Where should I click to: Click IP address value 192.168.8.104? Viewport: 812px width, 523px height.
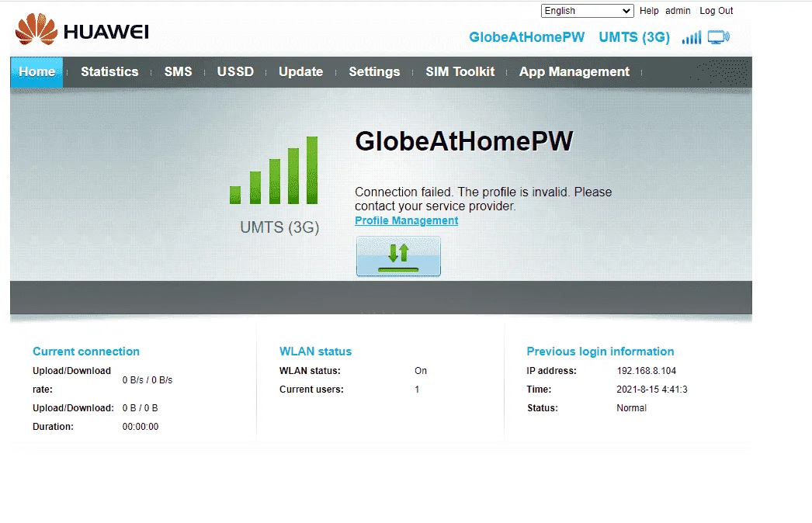click(647, 371)
